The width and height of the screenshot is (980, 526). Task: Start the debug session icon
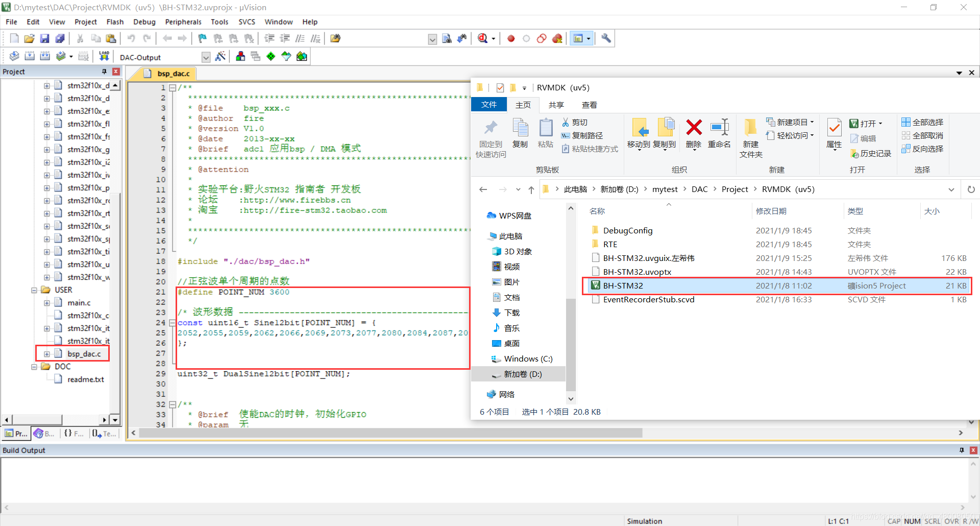pos(483,38)
